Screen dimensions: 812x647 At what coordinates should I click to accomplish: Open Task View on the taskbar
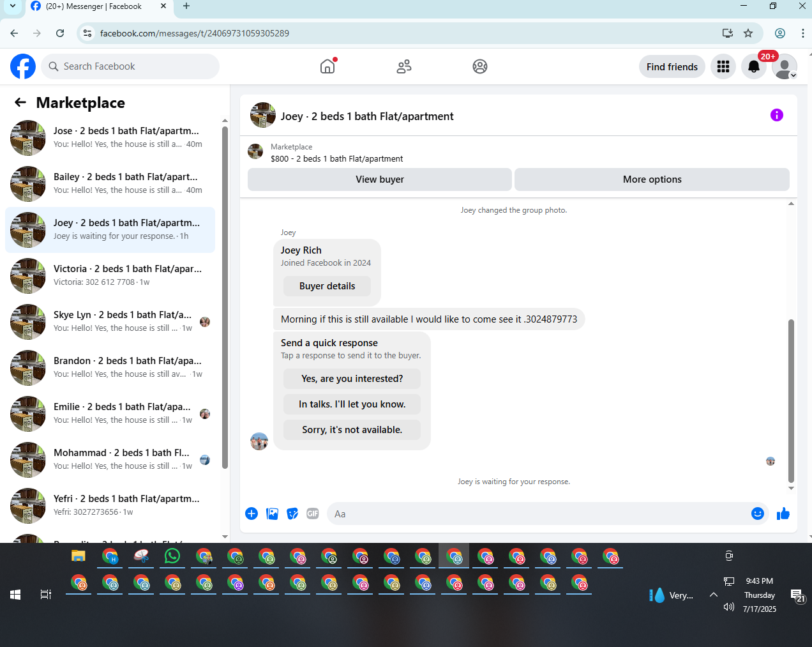pos(46,595)
